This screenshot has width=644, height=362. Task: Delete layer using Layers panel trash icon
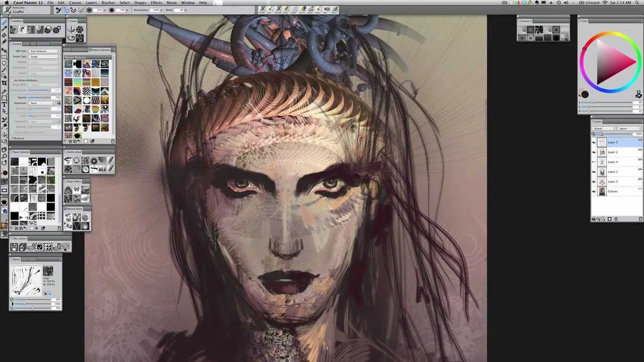point(640,219)
